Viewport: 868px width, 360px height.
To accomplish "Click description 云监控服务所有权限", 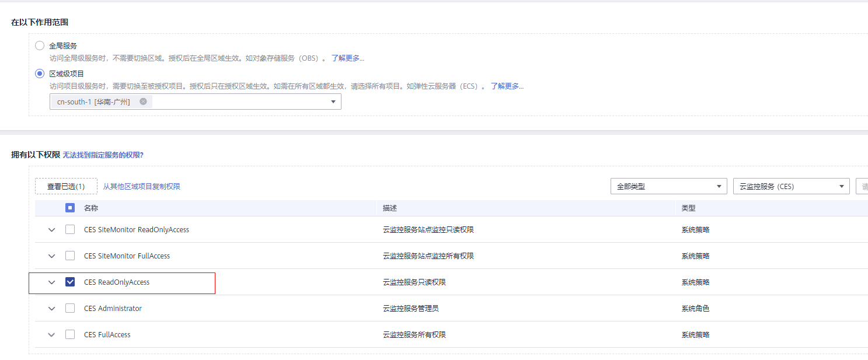I will [x=414, y=335].
